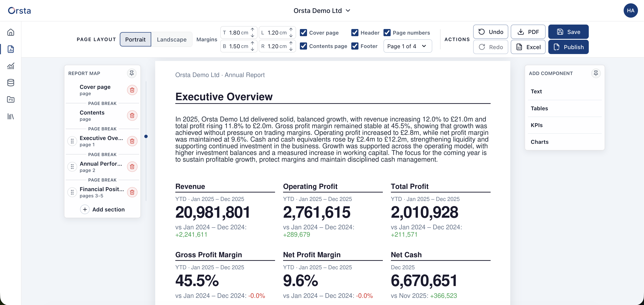The height and width of the screenshot is (305, 644).
Task: Toggle the Footer checkbox
Action: click(x=355, y=46)
